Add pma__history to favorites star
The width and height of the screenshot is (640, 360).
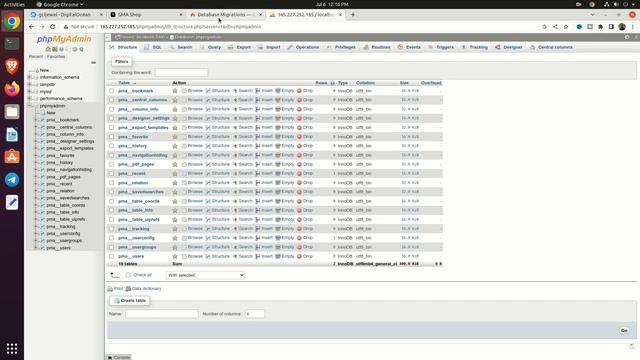coord(175,146)
